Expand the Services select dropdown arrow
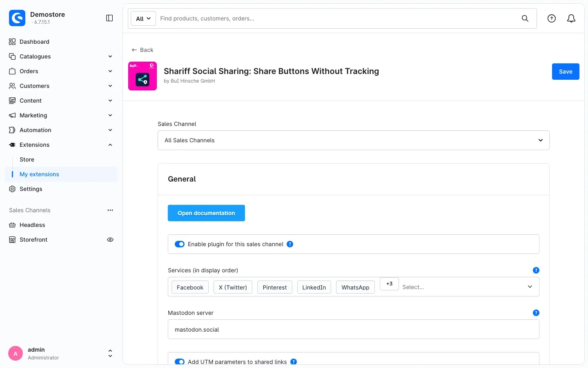The width and height of the screenshot is (588, 368). click(x=530, y=287)
